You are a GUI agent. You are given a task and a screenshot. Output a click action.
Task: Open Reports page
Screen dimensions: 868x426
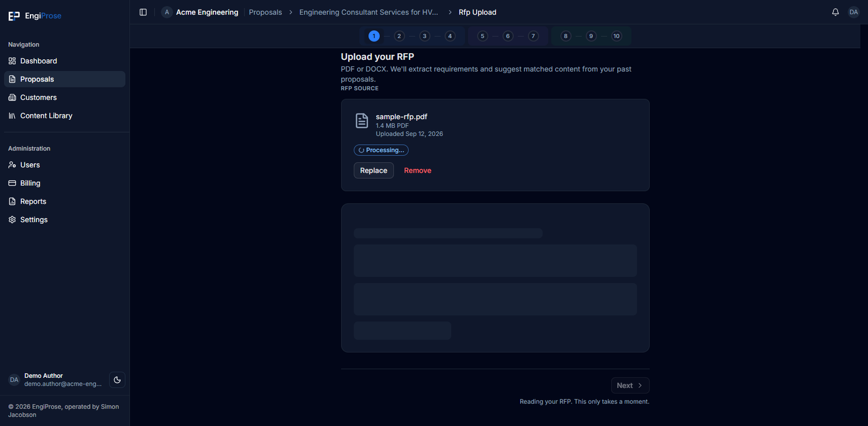coord(65,201)
